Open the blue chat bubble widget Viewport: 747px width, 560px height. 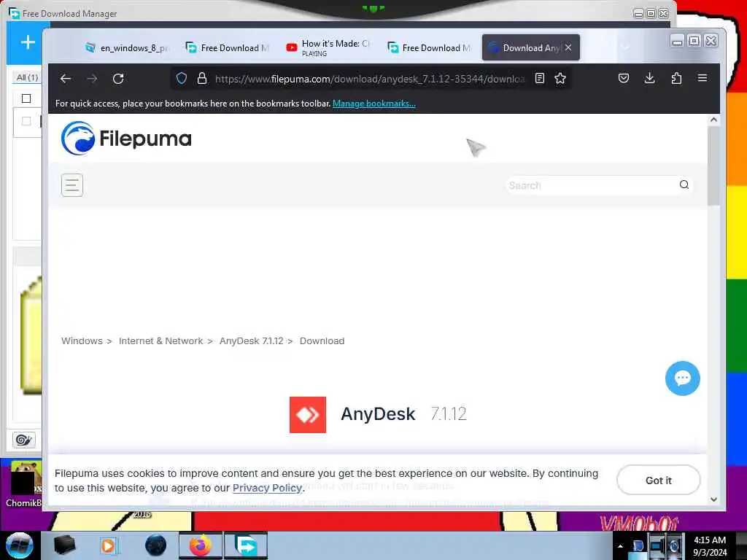(x=682, y=378)
